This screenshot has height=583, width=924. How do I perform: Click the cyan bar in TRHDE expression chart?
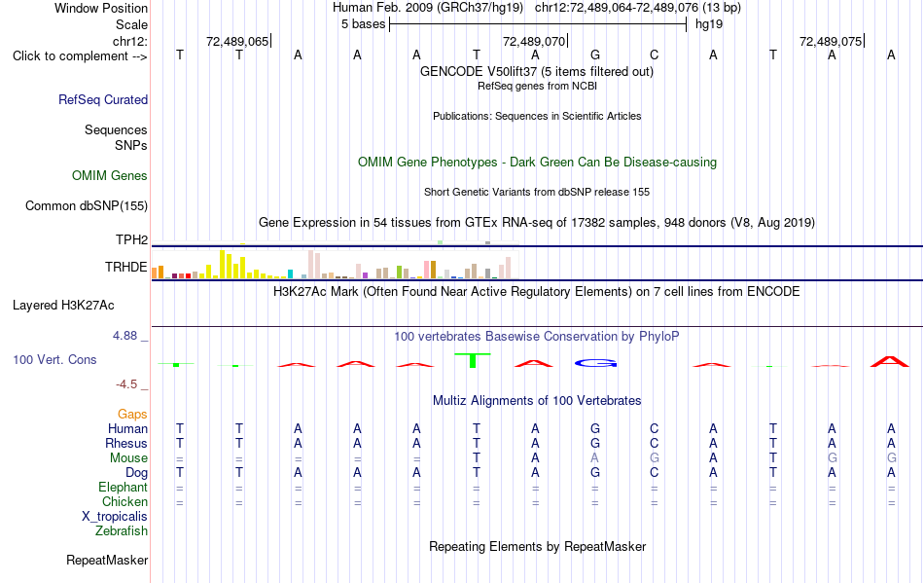[290, 274]
